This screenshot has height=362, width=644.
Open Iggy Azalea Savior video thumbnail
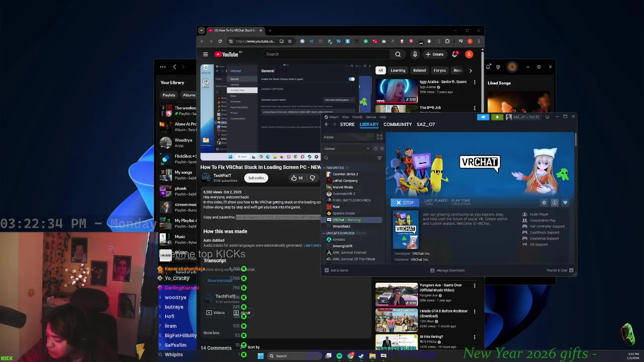[x=396, y=90]
